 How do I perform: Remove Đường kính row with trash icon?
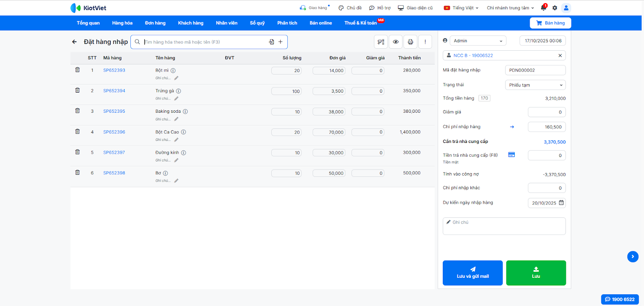pos(77,152)
